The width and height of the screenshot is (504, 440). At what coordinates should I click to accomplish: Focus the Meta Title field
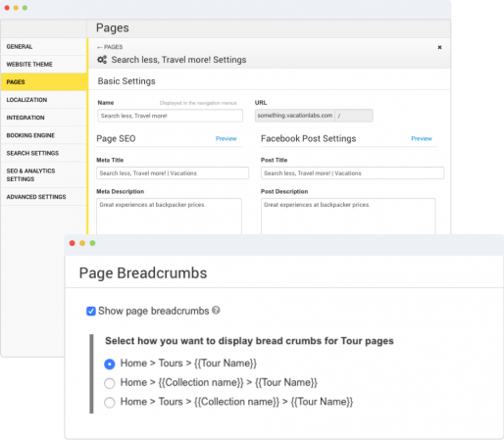click(x=173, y=173)
